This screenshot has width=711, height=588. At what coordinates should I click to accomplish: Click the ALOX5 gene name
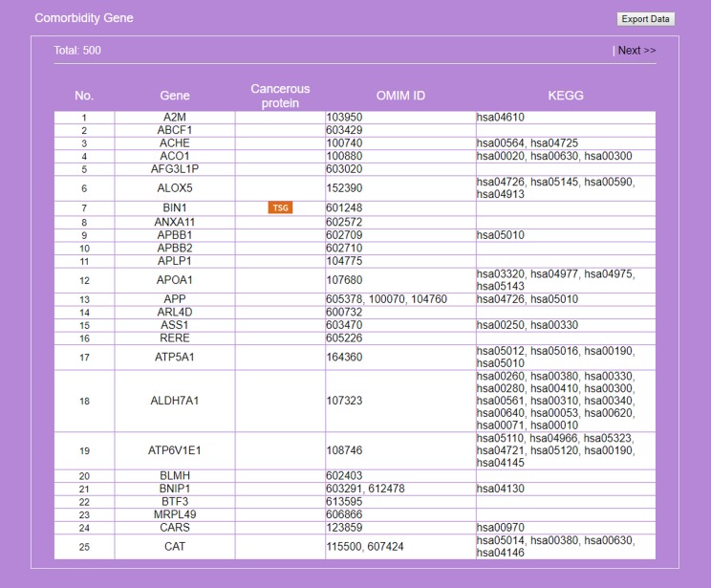pyautogui.click(x=175, y=187)
